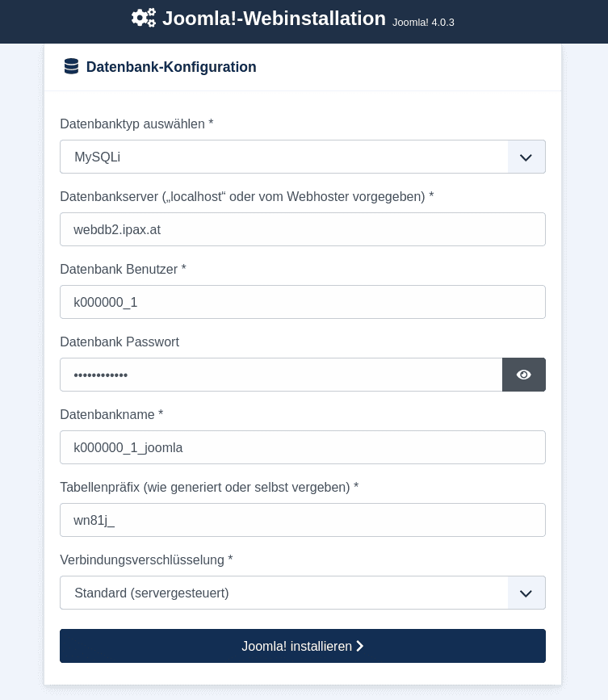Click the database stack icon
This screenshot has width=608, height=700.
click(71, 67)
